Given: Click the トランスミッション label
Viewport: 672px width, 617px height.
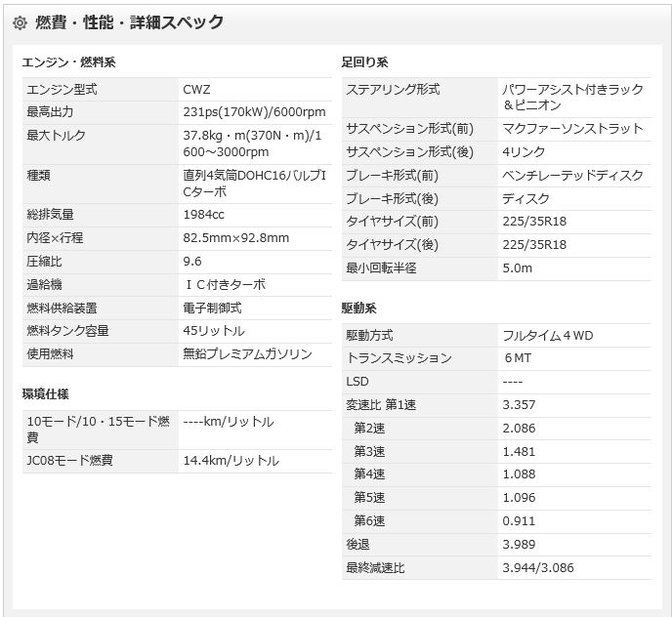Looking at the screenshot, I should point(399,358).
